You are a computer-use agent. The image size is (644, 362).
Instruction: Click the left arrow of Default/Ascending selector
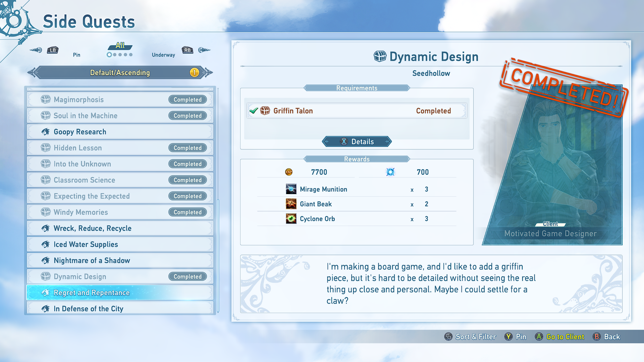32,72
